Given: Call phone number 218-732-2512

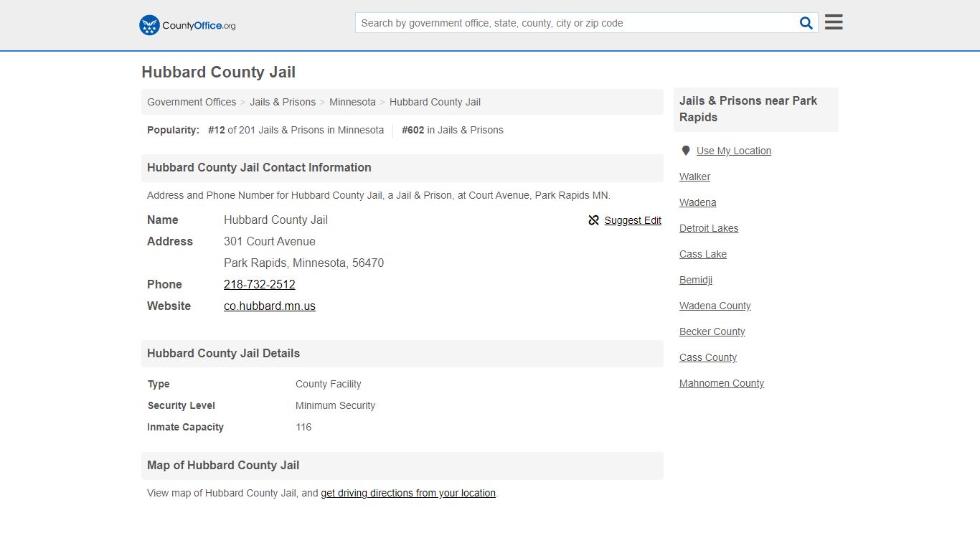Looking at the screenshot, I should 260,284.
